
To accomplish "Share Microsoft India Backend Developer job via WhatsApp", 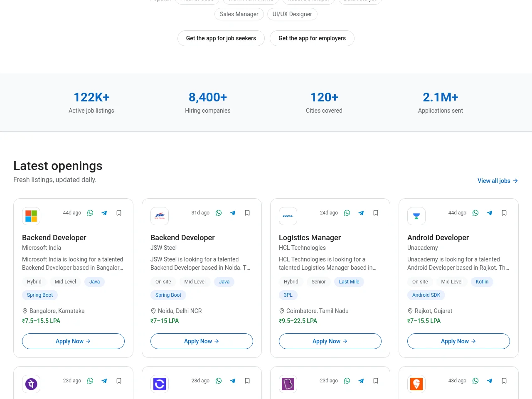I will [x=90, y=213].
